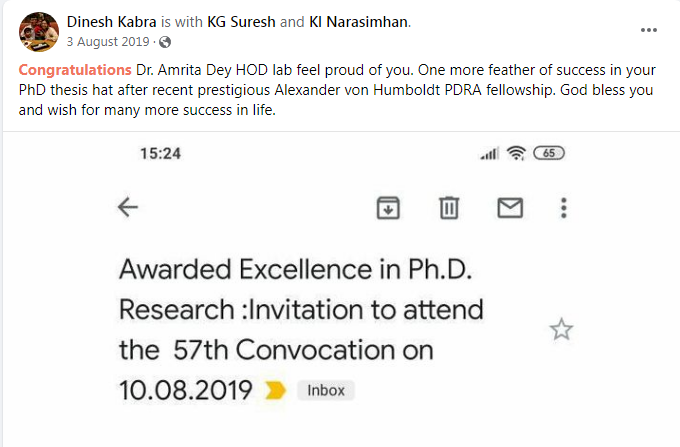The image size is (680, 447).
Task: Open the three-dot more options menu
Action: 565,207
